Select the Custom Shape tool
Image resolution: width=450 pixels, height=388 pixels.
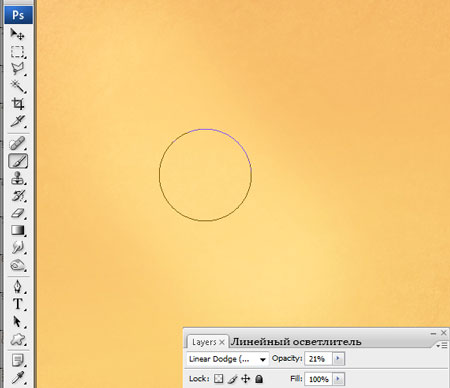pos(17,339)
